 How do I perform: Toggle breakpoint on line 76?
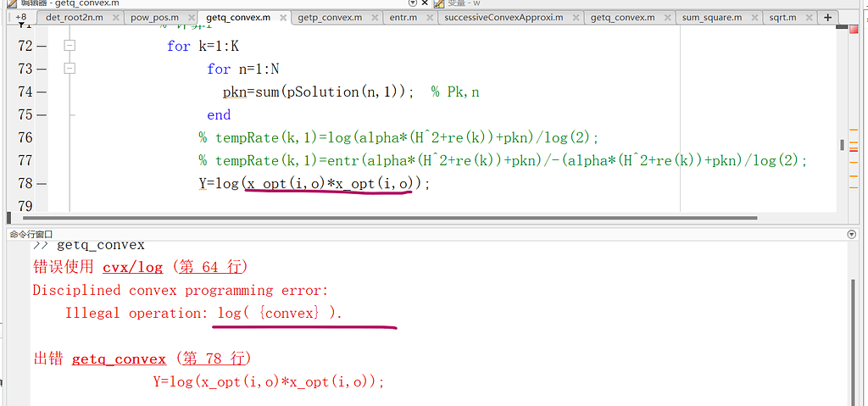pos(42,137)
